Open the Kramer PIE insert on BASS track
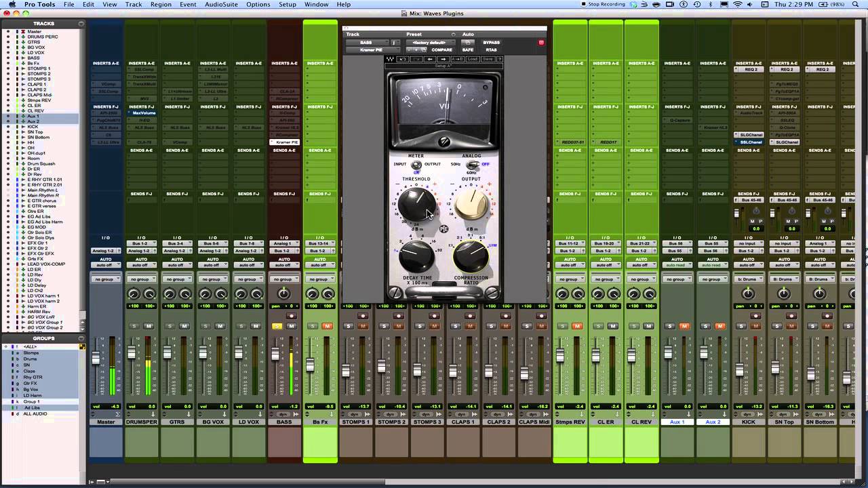Image resolution: width=868 pixels, height=488 pixels. pyautogui.click(x=284, y=142)
